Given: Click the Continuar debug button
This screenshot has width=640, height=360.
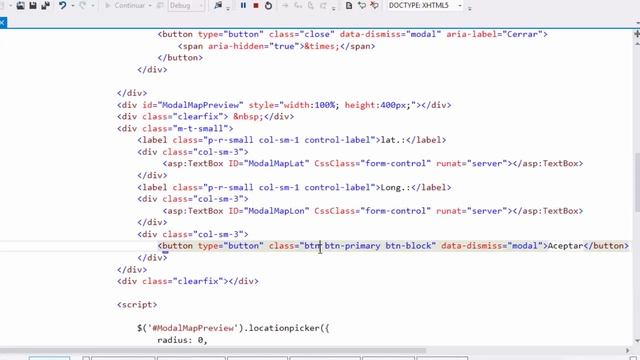Looking at the screenshot, I should point(125,5).
